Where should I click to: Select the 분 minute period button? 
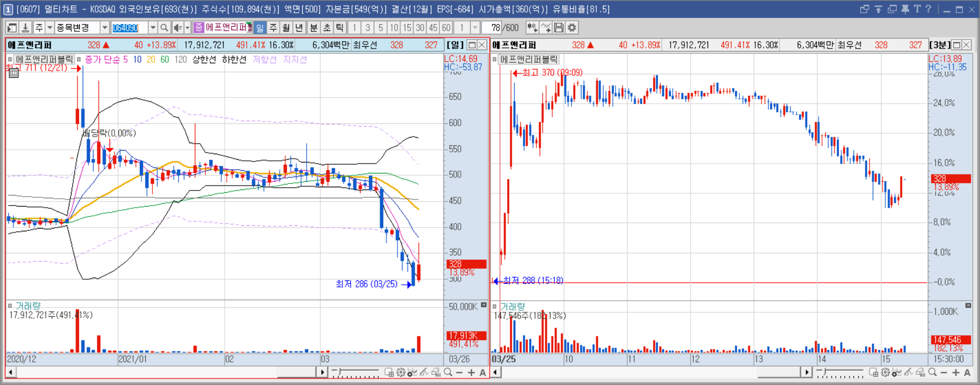tap(313, 28)
